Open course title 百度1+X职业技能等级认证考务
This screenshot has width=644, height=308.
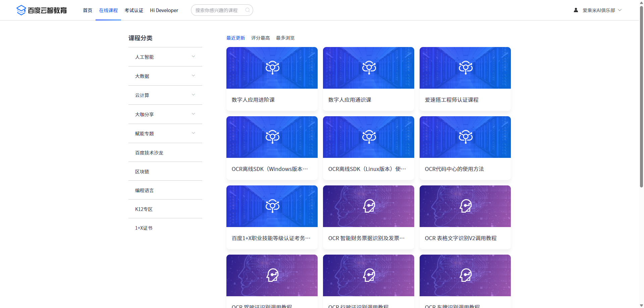tap(271, 238)
